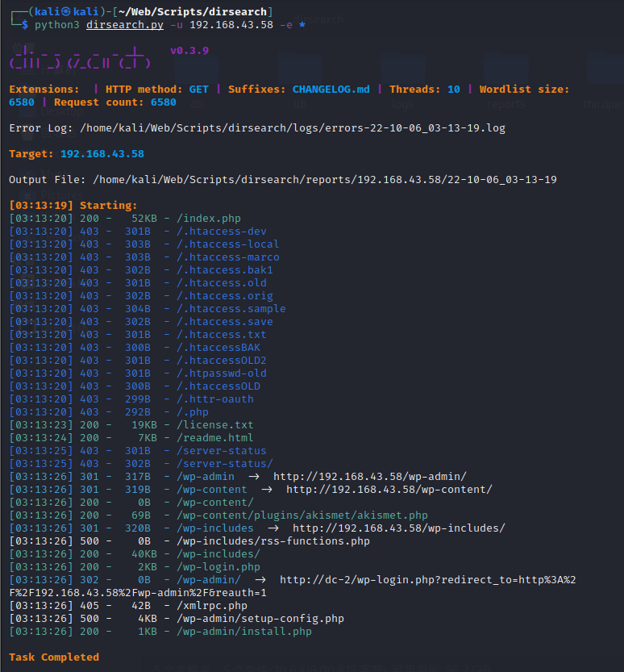Select the /.htpasswd-old result path

[x=221, y=374]
